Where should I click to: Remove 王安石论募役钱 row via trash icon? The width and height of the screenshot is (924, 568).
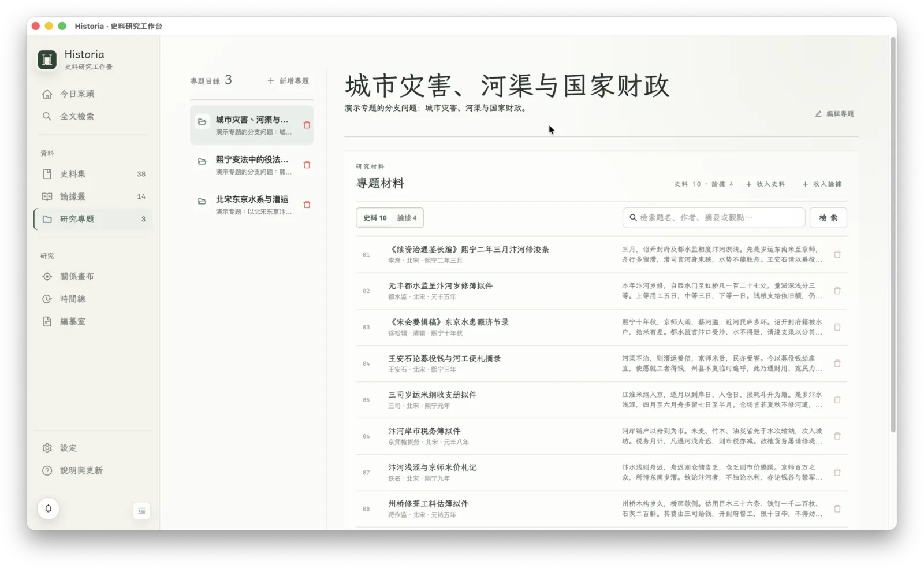837,363
